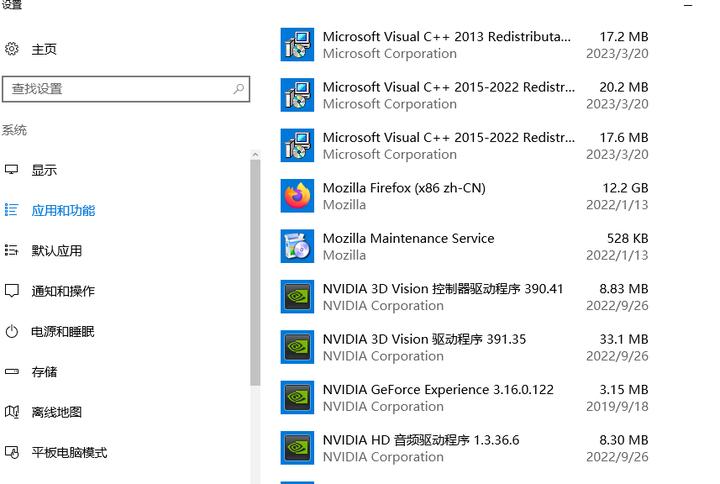The image size is (720, 484).
Task: Minimize the Settings window
Action: (688, 5)
